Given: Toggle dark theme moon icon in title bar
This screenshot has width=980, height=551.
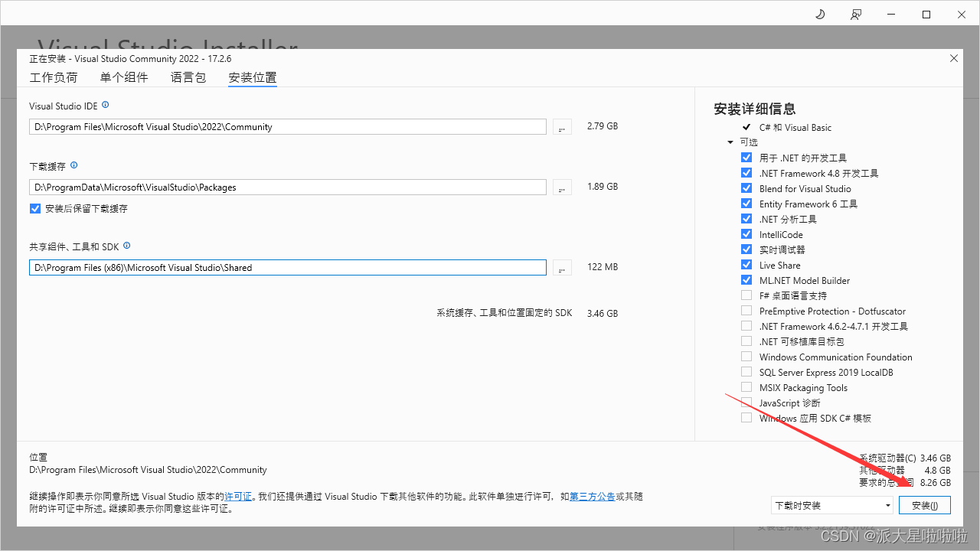Looking at the screenshot, I should [x=820, y=14].
